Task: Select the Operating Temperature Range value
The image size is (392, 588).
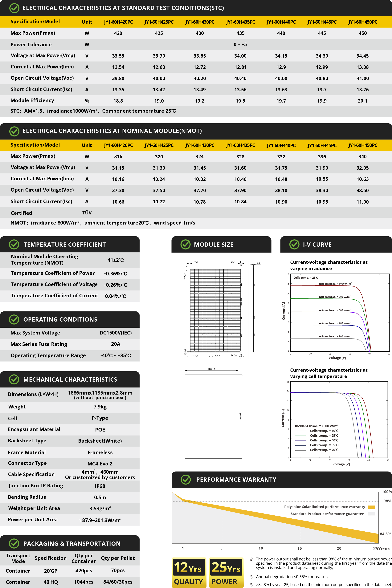Action: 116,355
